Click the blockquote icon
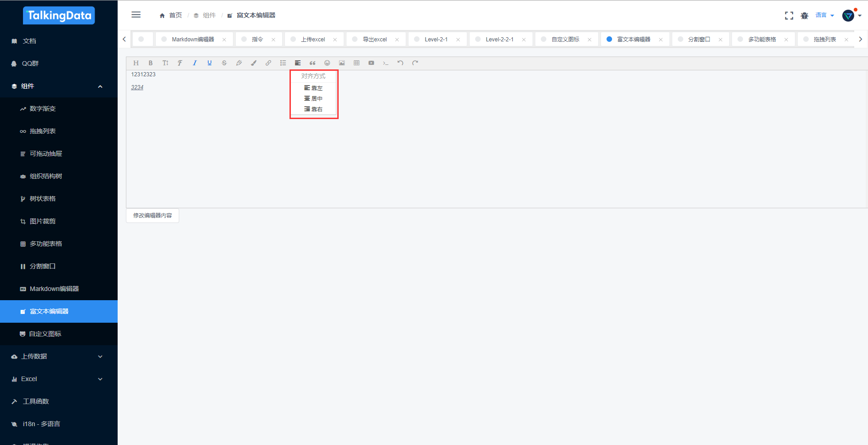Viewport: 868px width, 445px height. pos(312,63)
